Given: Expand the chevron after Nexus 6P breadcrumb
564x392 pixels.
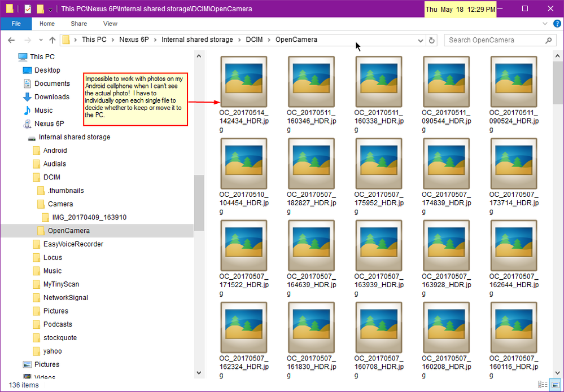Looking at the screenshot, I should 155,40.
